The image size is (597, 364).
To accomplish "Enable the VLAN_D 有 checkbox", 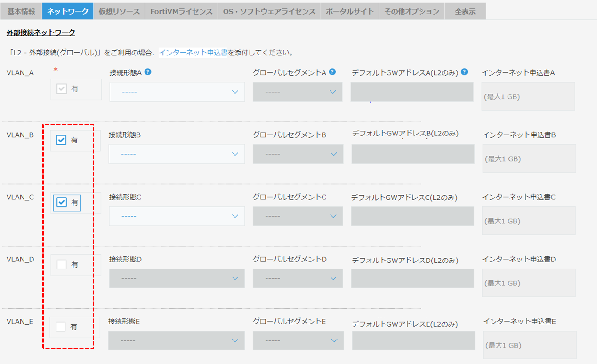I will 62,264.
